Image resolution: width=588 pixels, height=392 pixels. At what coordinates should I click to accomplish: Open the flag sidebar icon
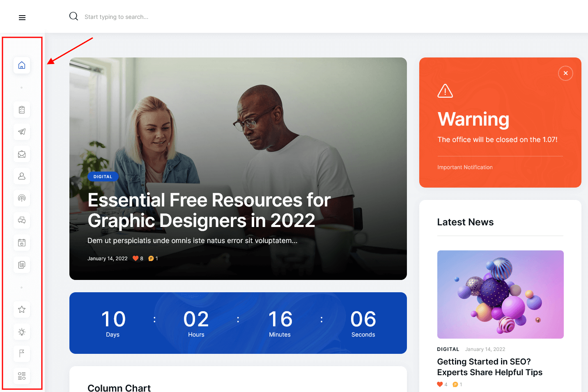pos(22,353)
